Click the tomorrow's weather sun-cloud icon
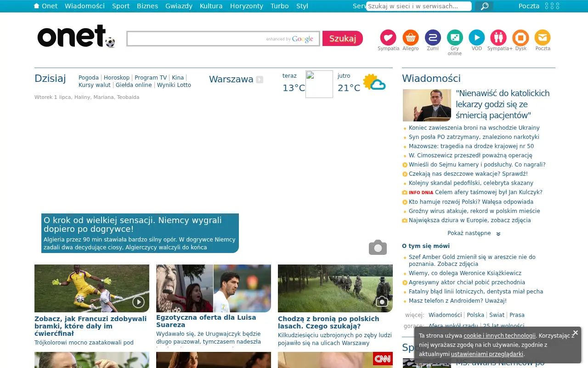Screen dimensions: 588x368 pyautogui.click(x=374, y=82)
